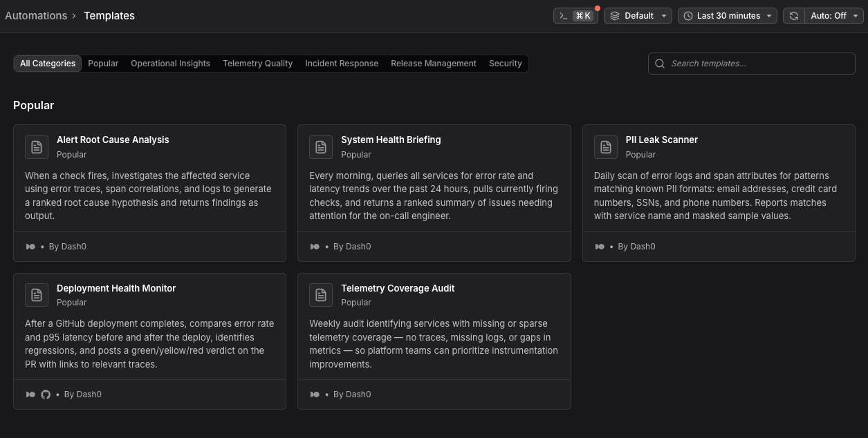This screenshot has height=438, width=868.
Task: Click the document icon on System Health Briefing
Action: coord(321,147)
